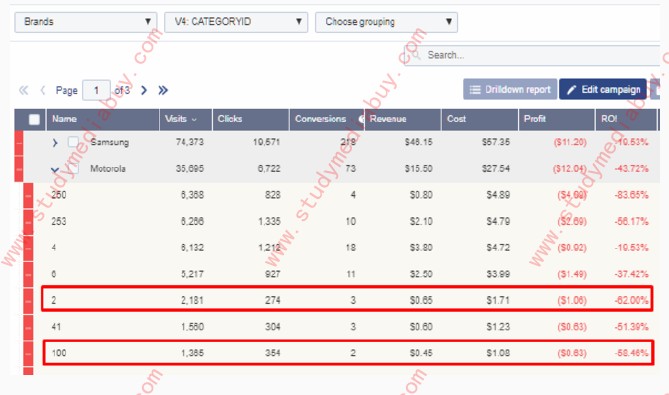Click the $2.10 revenue value
Image resolution: width=669 pixels, height=395 pixels.
click(421, 221)
